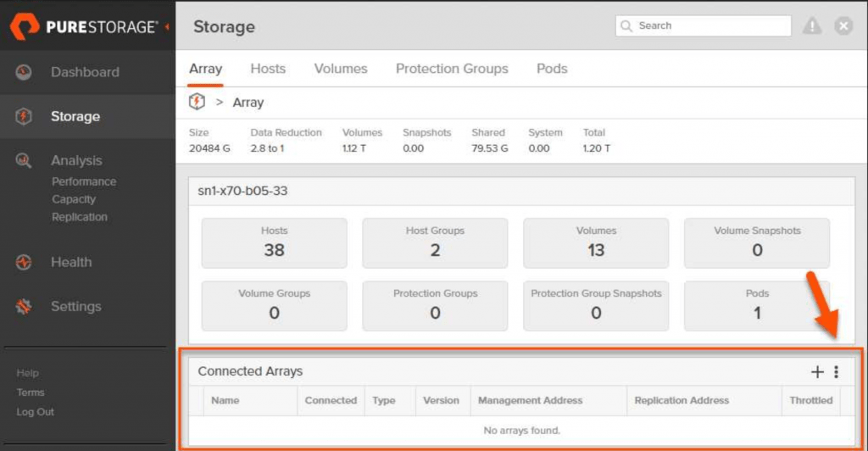868x451 pixels.
Task: Sort by Version column header
Action: click(441, 400)
